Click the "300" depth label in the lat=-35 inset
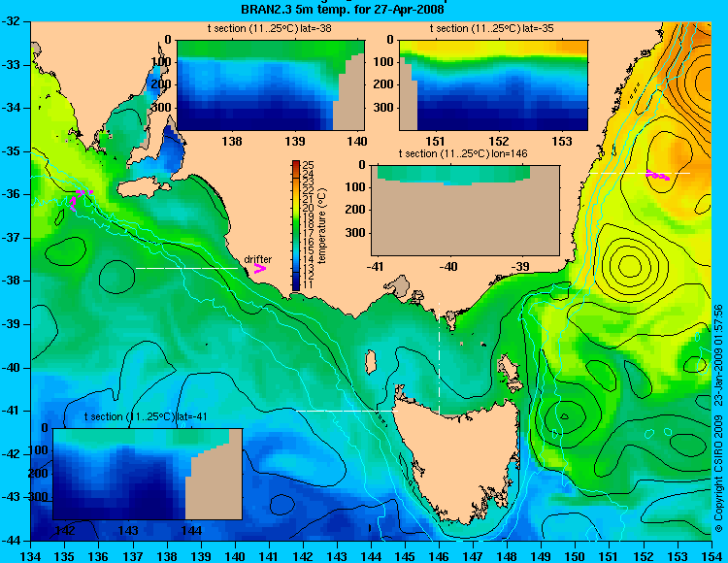 383,107
